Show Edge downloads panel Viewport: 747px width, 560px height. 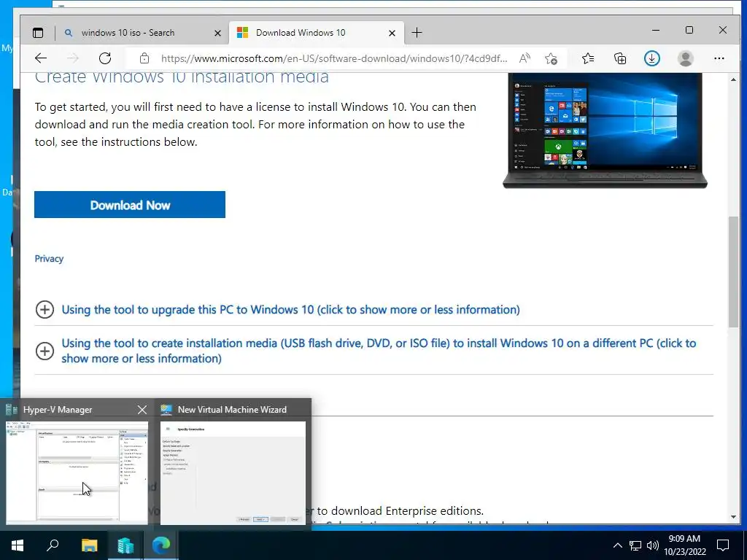click(x=651, y=58)
